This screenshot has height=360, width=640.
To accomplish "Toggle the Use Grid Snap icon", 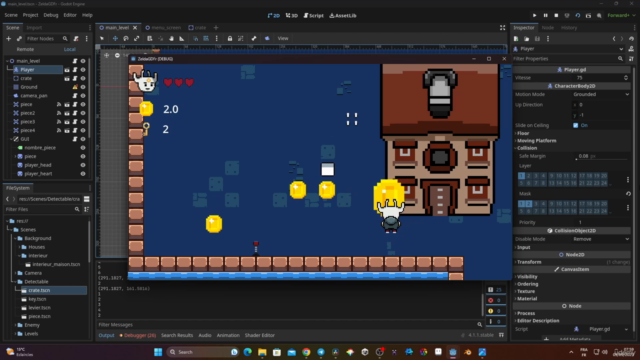I will 206,38.
